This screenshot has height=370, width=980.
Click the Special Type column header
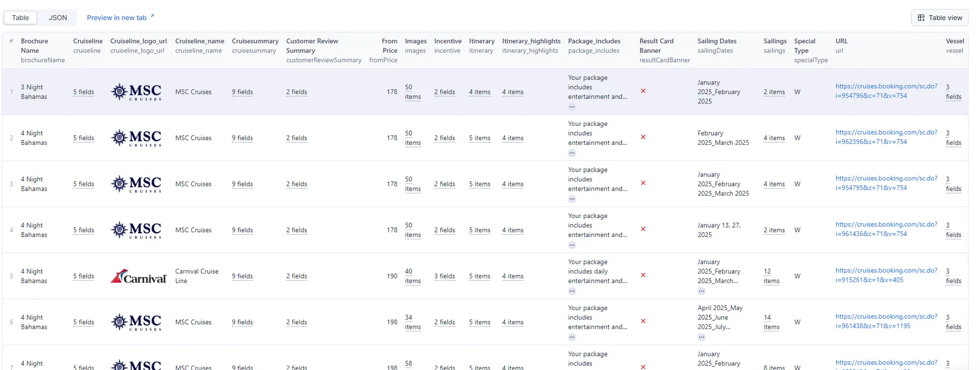(811, 51)
